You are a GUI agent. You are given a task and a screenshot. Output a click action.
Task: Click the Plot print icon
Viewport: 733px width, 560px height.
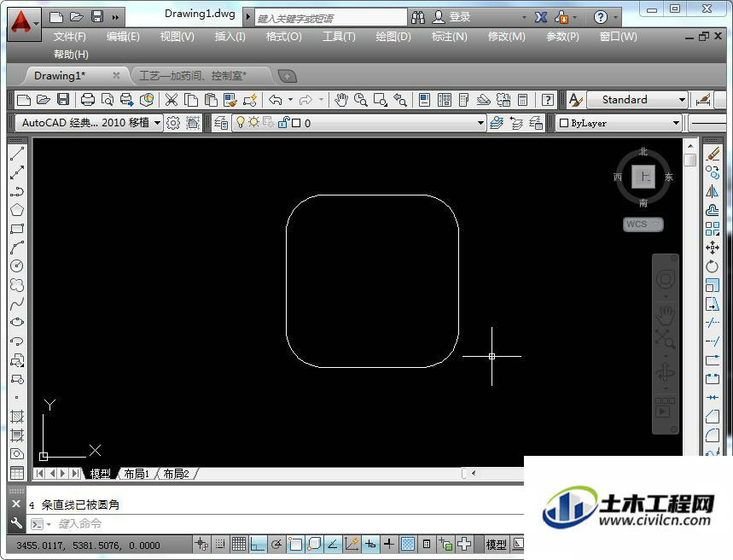point(88,100)
